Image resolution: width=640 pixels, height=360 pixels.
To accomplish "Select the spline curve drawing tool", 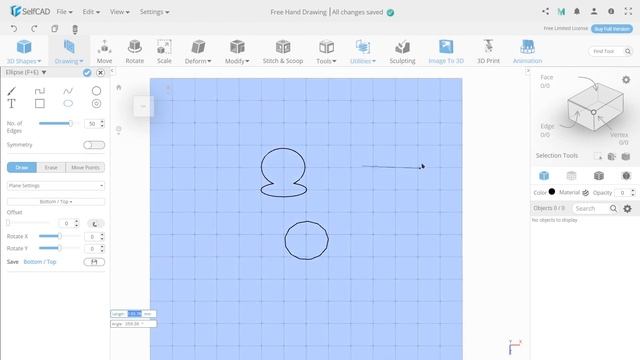I will (x=68, y=91).
